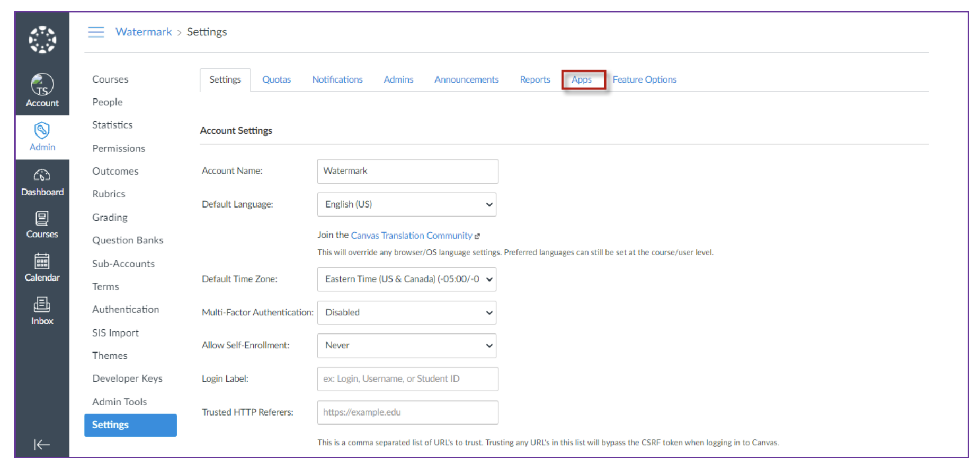The height and width of the screenshot is (469, 980).
Task: Open Terms in the sidebar
Action: [105, 286]
